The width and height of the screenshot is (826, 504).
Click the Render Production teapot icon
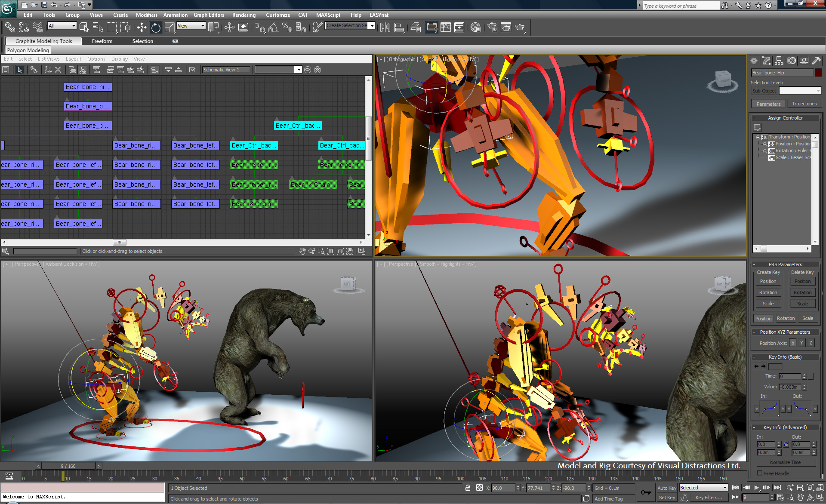click(x=520, y=28)
